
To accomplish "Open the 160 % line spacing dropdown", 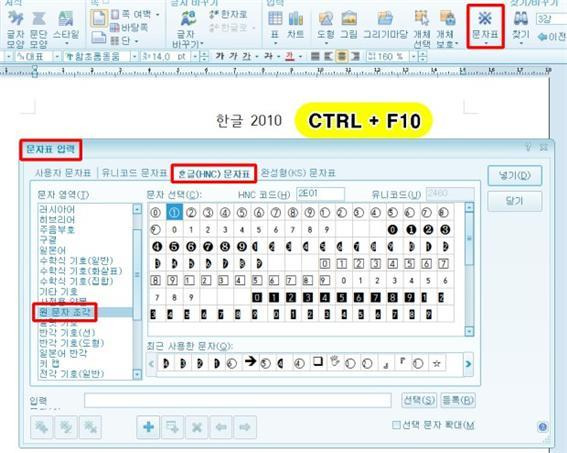I will (413, 57).
